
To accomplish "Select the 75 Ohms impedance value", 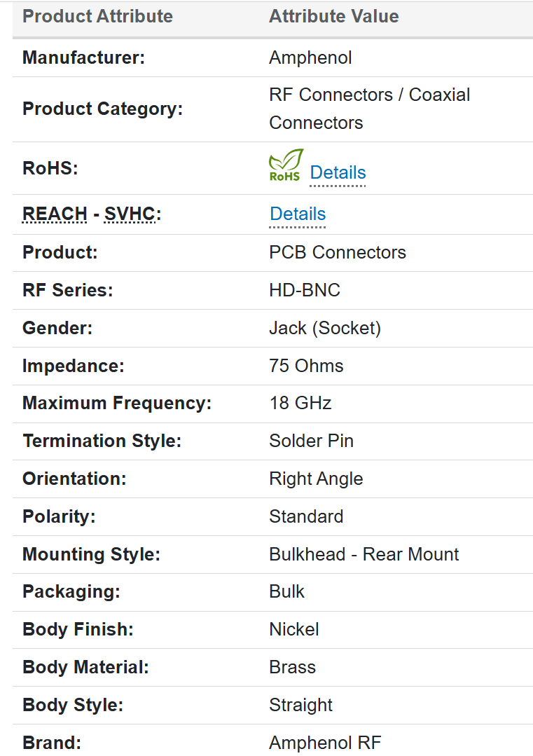I will coord(306,366).
